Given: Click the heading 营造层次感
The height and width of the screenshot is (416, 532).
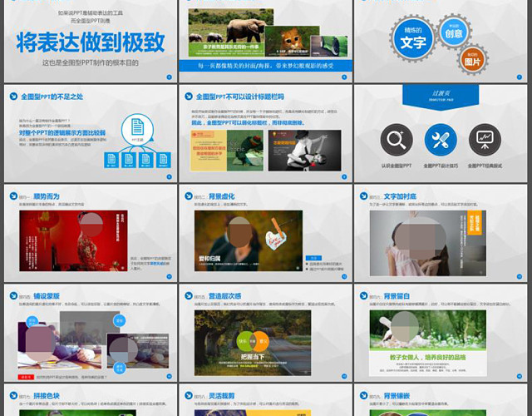Looking at the screenshot, I should tap(224, 296).
